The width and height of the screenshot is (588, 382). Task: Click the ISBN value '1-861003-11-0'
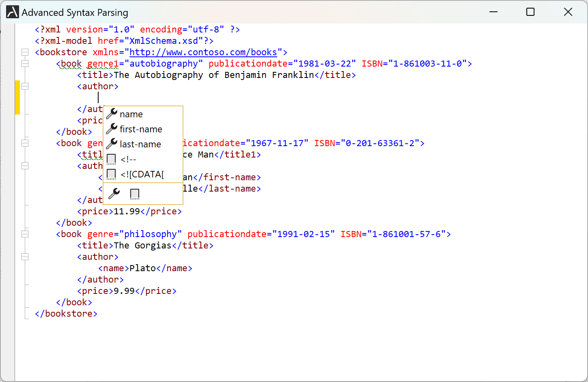[428, 64]
